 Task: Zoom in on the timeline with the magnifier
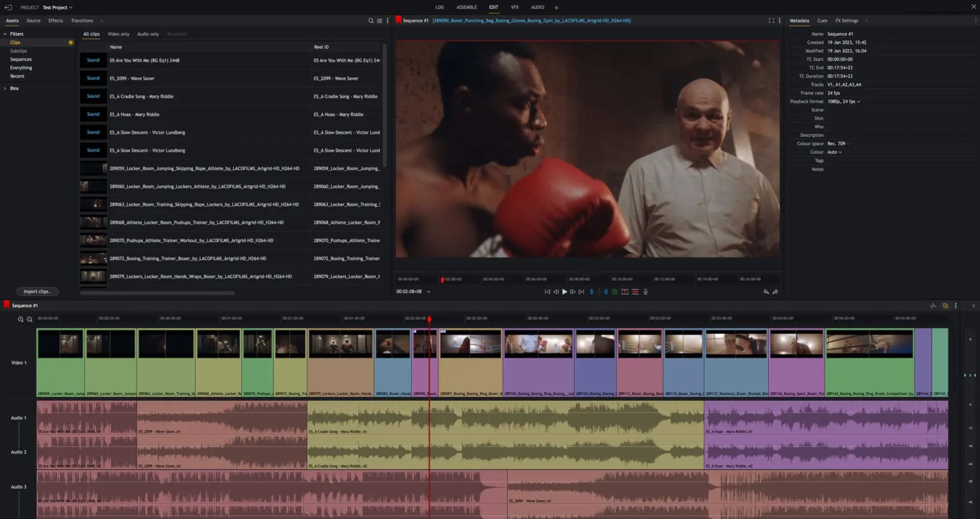coord(21,319)
